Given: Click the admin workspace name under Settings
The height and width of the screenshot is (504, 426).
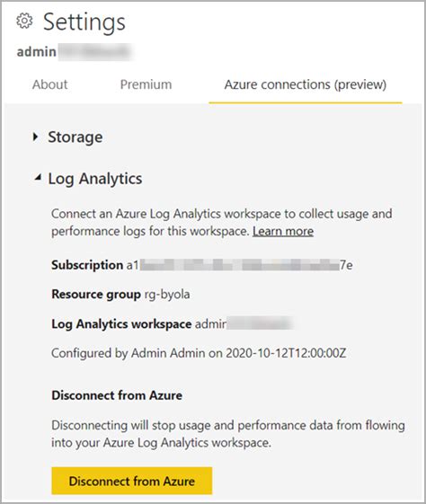Looking at the screenshot, I should click(x=74, y=52).
